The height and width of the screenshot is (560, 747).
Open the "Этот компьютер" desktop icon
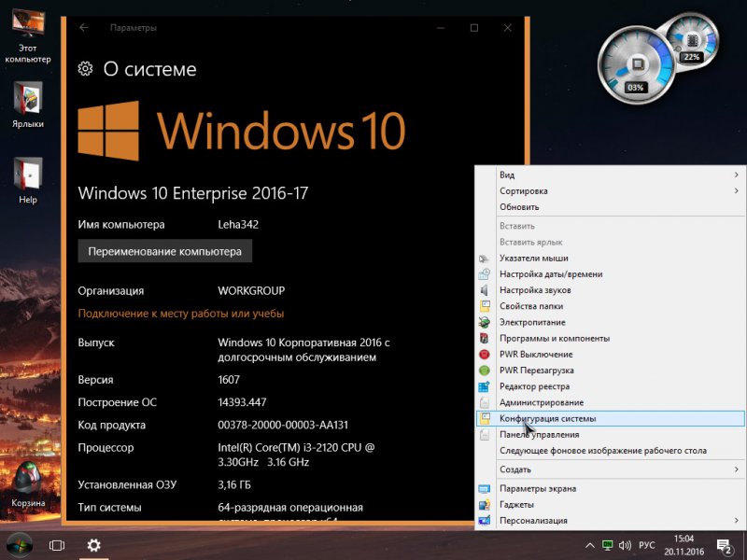pyautogui.click(x=28, y=35)
